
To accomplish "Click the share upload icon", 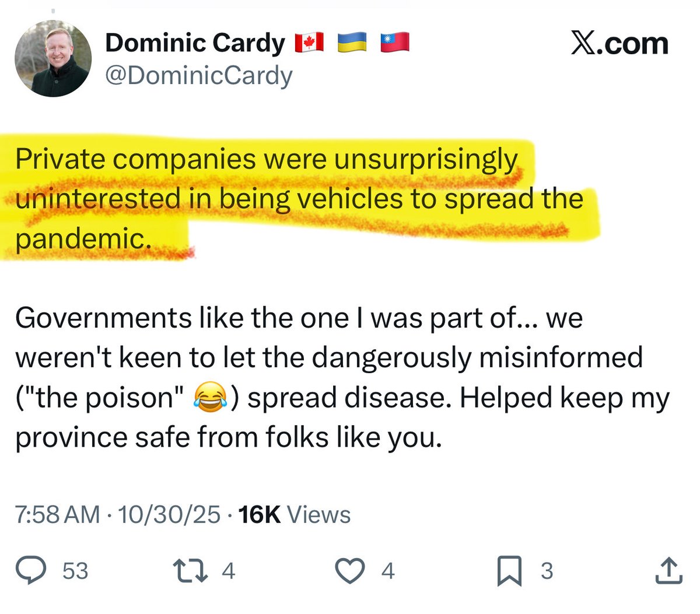I will tap(668, 570).
